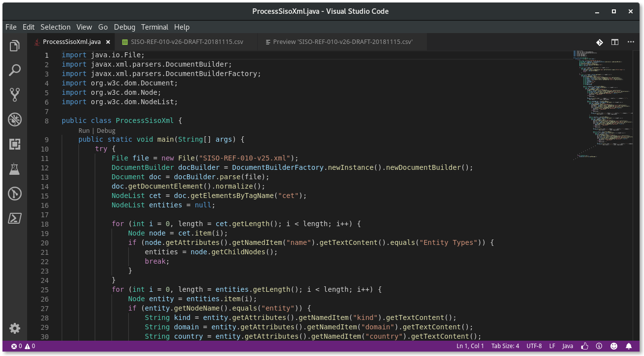The height and width of the screenshot is (356, 644).
Task: Click getElementsByTagName on line 15
Action: point(232,196)
